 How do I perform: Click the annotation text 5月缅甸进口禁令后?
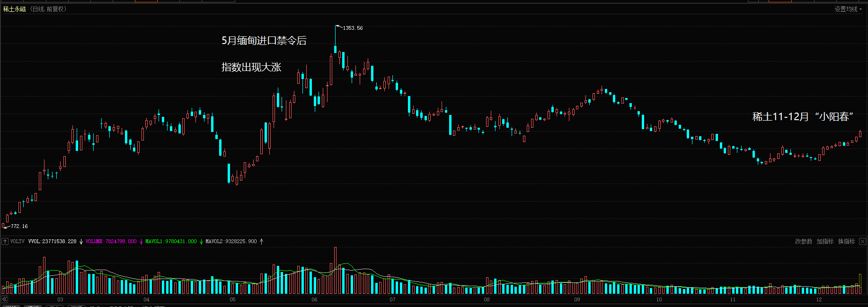[264, 41]
